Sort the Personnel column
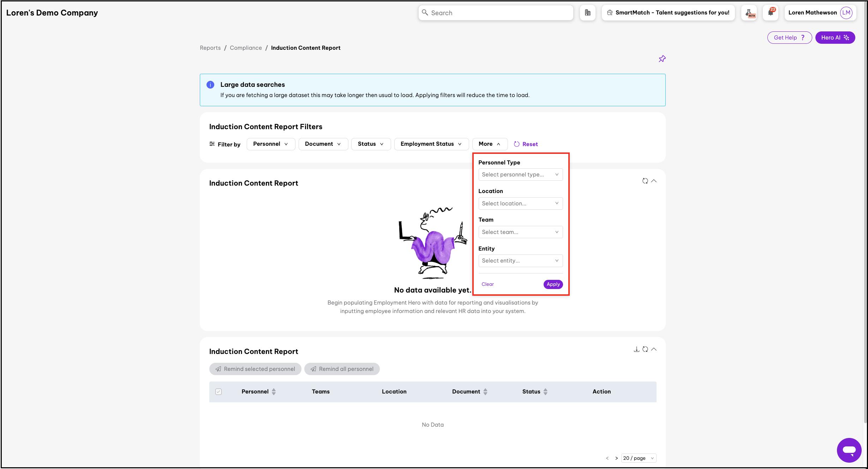868x469 pixels. click(274, 391)
